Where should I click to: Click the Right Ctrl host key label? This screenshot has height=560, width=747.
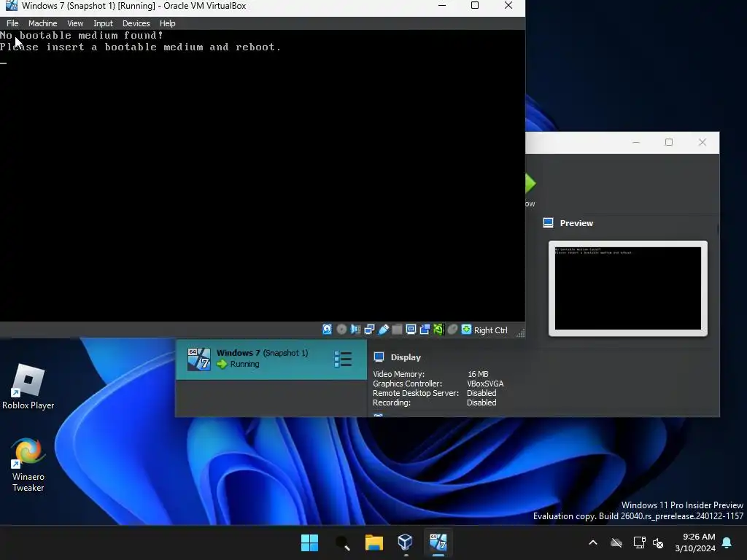tap(491, 330)
